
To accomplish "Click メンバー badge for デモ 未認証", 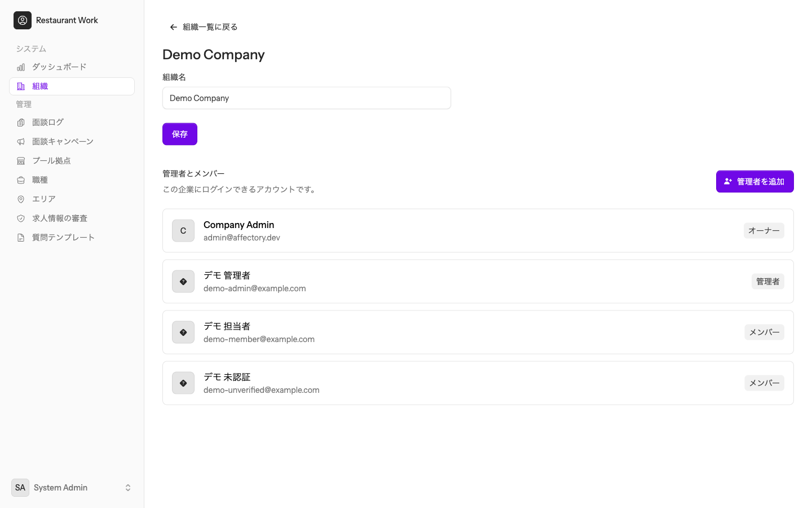I will tap(765, 383).
